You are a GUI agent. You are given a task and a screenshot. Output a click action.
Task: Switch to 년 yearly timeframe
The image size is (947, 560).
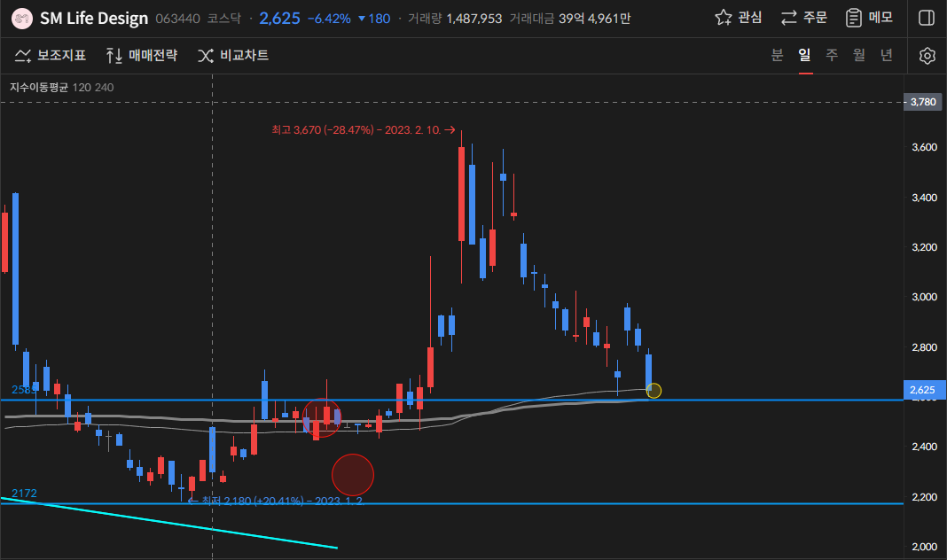pyautogui.click(x=886, y=55)
